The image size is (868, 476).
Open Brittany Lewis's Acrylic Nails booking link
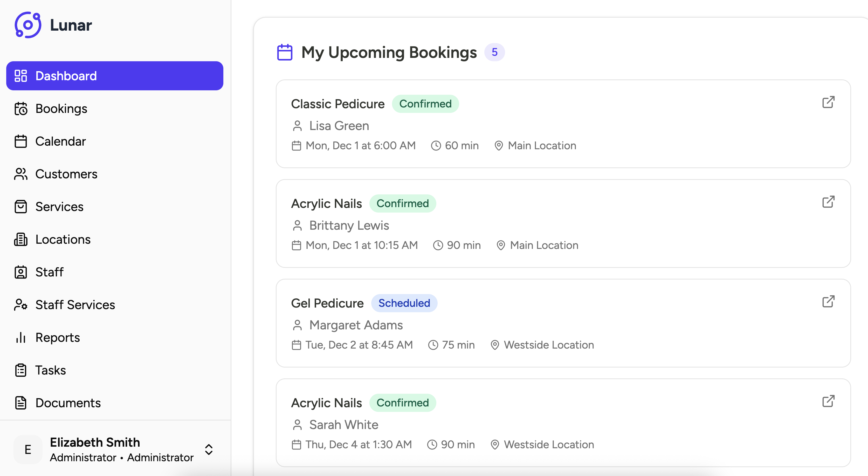(829, 202)
